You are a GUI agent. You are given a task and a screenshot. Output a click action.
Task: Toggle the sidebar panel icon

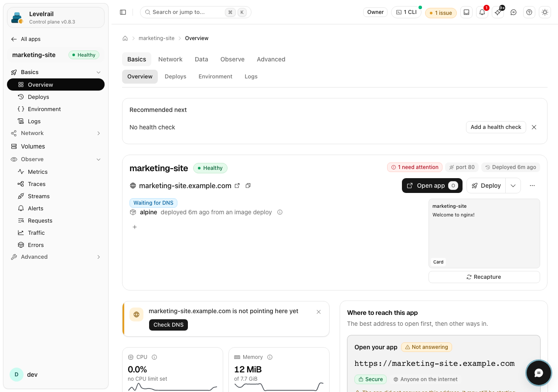(123, 12)
